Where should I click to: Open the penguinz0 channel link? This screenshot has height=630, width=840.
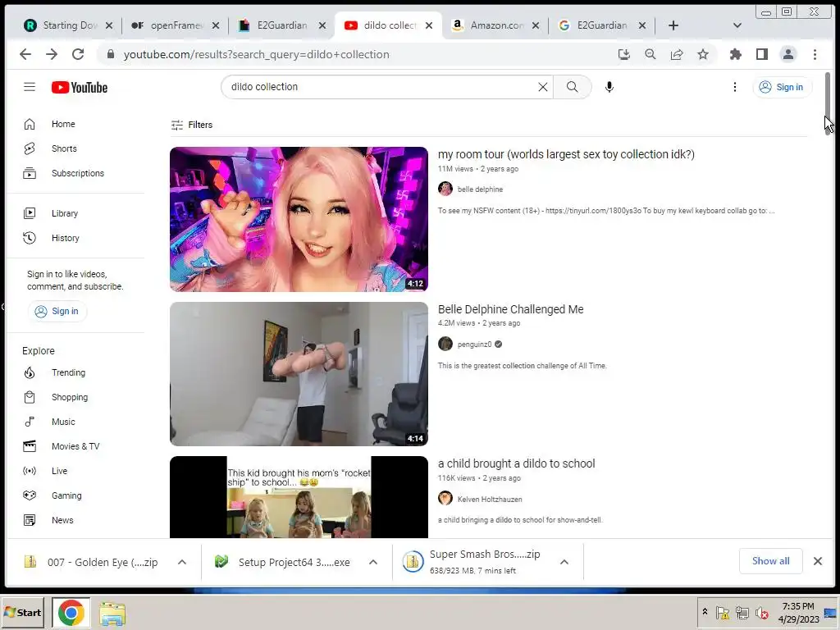point(474,345)
